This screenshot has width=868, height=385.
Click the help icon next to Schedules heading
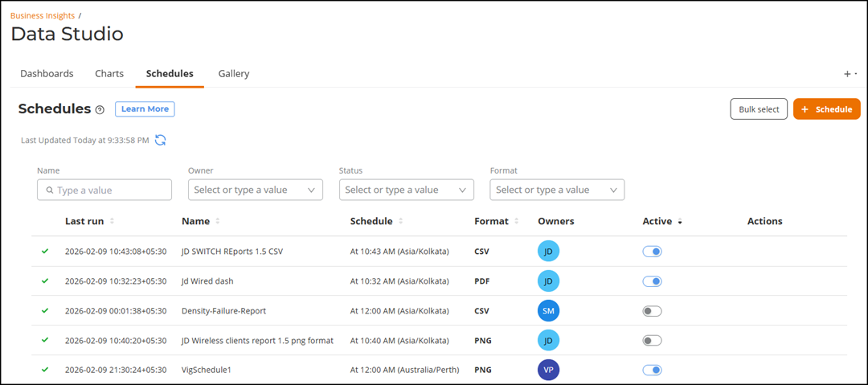100,109
